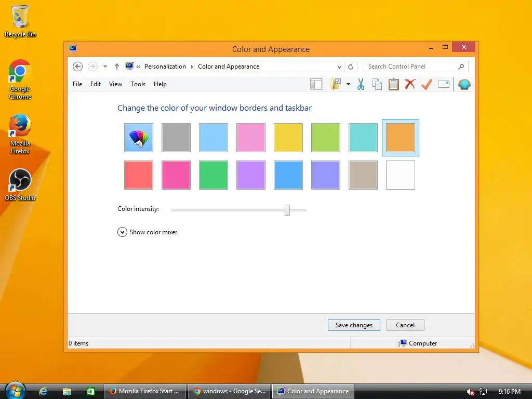532x399 pixels.
Task: Click the Search Control Panel field
Action: (416, 66)
